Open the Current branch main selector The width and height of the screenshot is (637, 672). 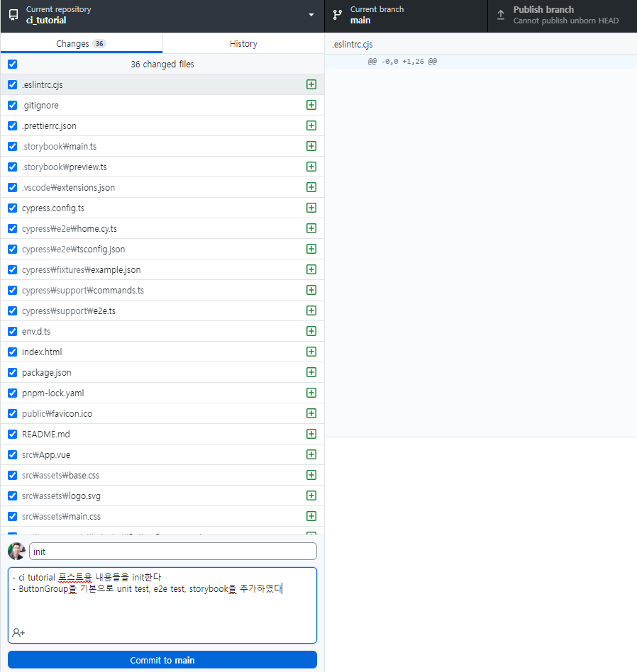click(x=406, y=16)
